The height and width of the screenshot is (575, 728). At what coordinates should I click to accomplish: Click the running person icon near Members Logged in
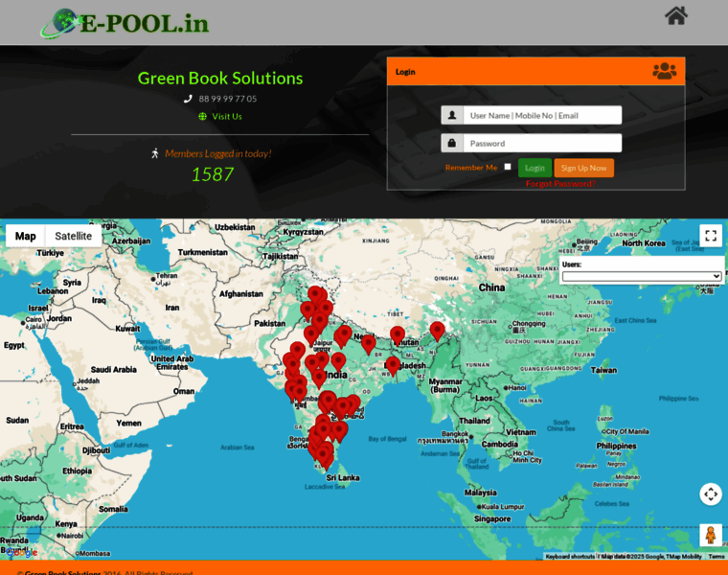(155, 153)
